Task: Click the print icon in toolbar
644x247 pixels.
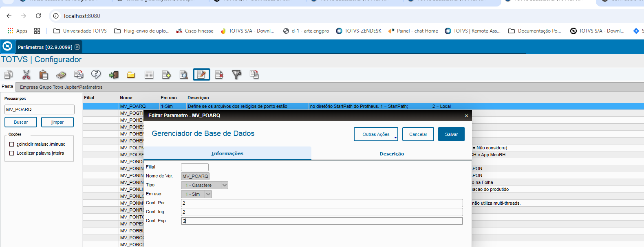Action: click(79, 74)
